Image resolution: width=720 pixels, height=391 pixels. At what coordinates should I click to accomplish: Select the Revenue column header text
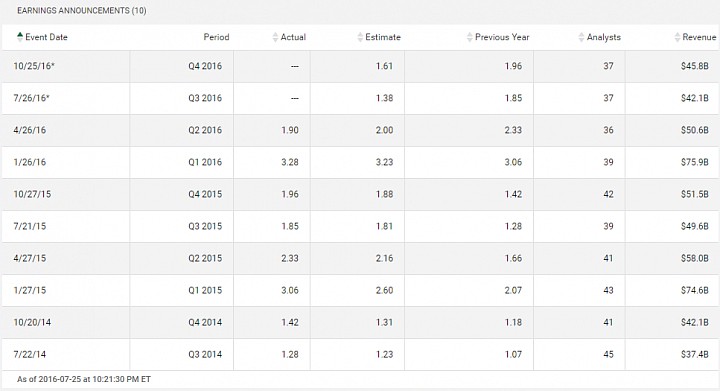[x=699, y=37]
